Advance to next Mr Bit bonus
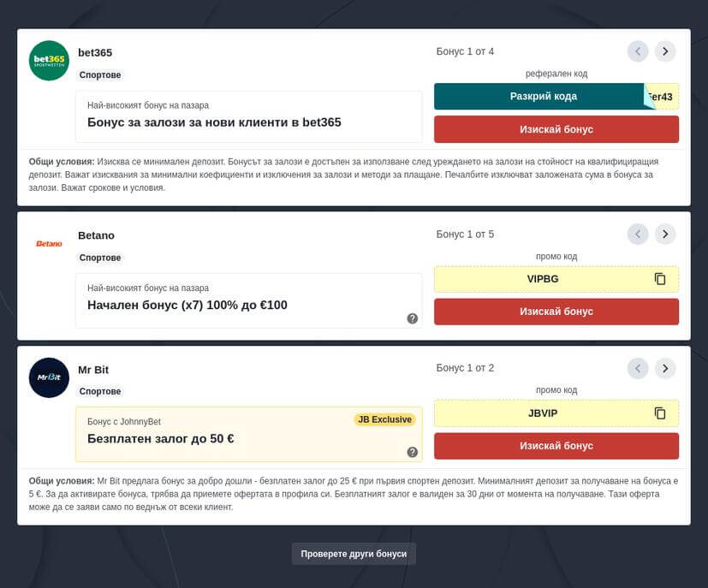This screenshot has height=588, width=708. pos(665,368)
